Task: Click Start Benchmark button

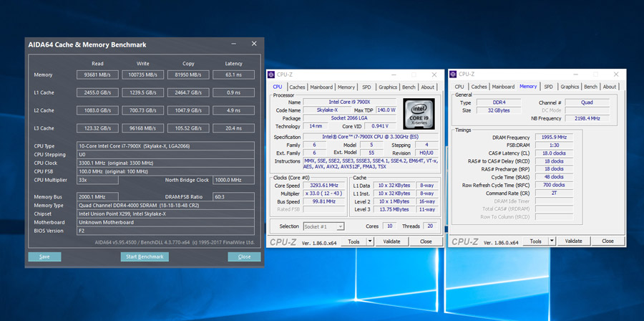Action: tap(145, 257)
